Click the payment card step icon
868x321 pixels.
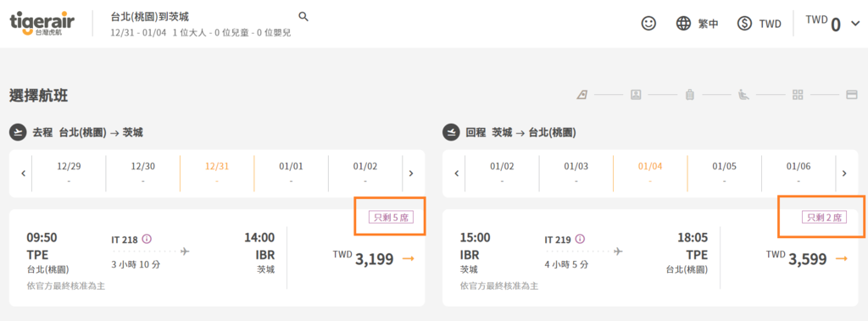pos(852,95)
